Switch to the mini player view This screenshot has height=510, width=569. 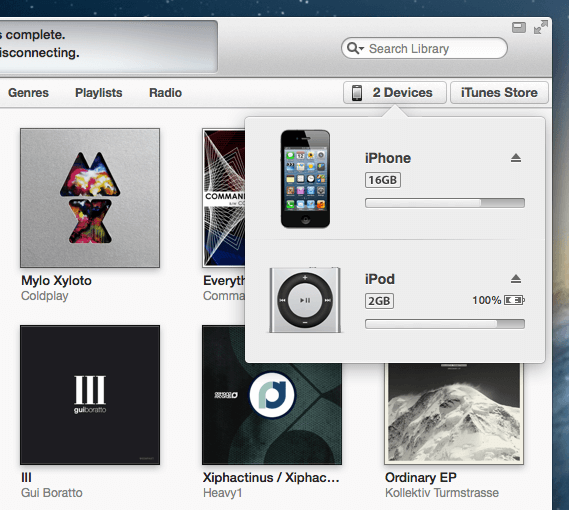click(x=519, y=27)
